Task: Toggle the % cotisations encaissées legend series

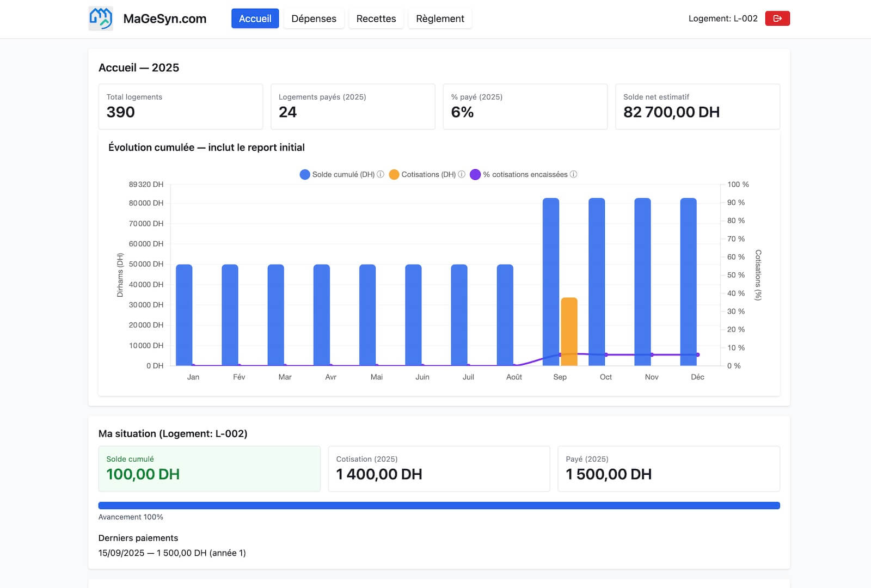Action: [525, 174]
